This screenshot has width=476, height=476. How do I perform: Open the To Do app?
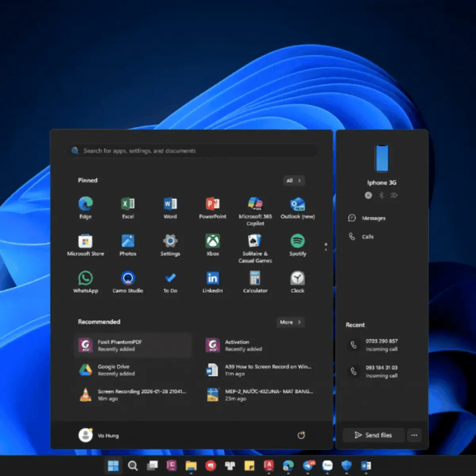[x=170, y=282]
